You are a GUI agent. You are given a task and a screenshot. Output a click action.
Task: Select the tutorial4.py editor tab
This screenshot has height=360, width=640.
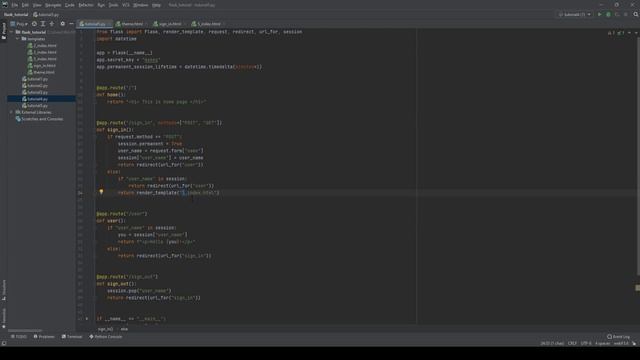[94, 24]
